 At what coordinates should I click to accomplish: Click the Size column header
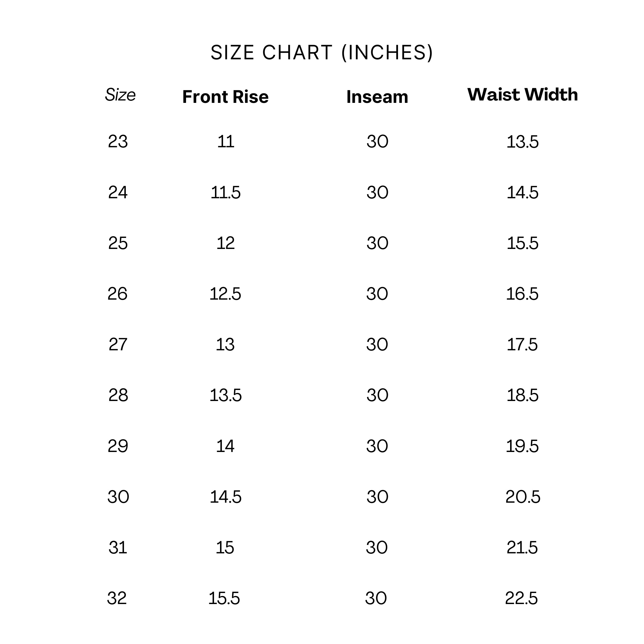120,95
